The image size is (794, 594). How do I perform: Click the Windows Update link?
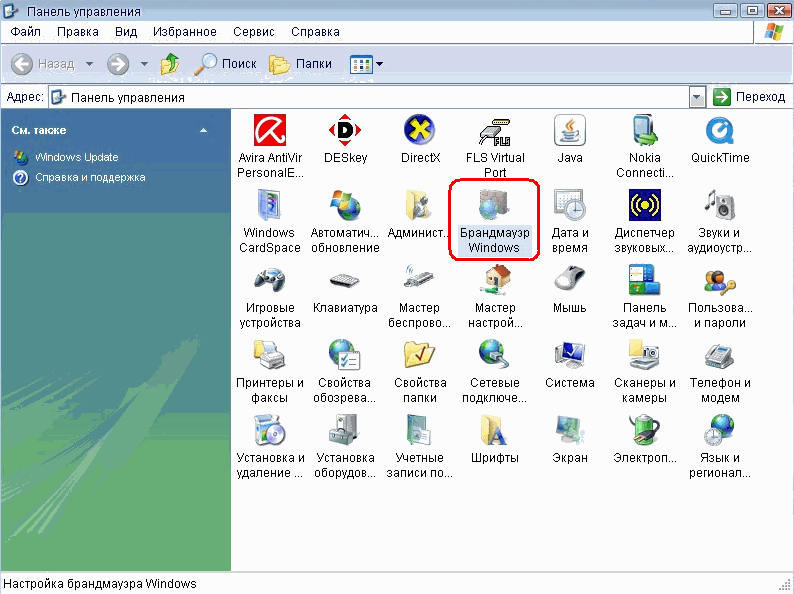[76, 157]
